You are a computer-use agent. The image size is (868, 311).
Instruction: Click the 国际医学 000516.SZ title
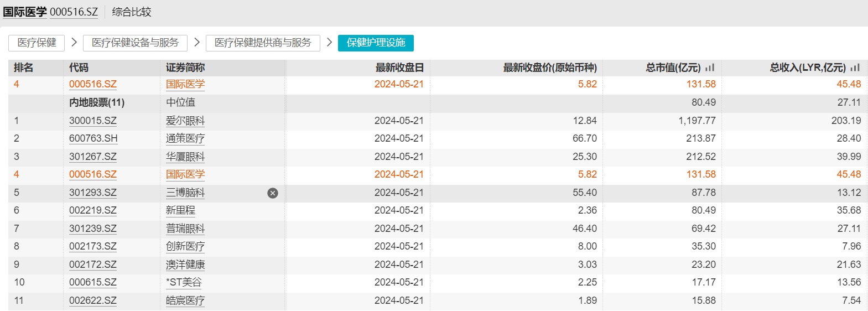pyautogui.click(x=50, y=12)
